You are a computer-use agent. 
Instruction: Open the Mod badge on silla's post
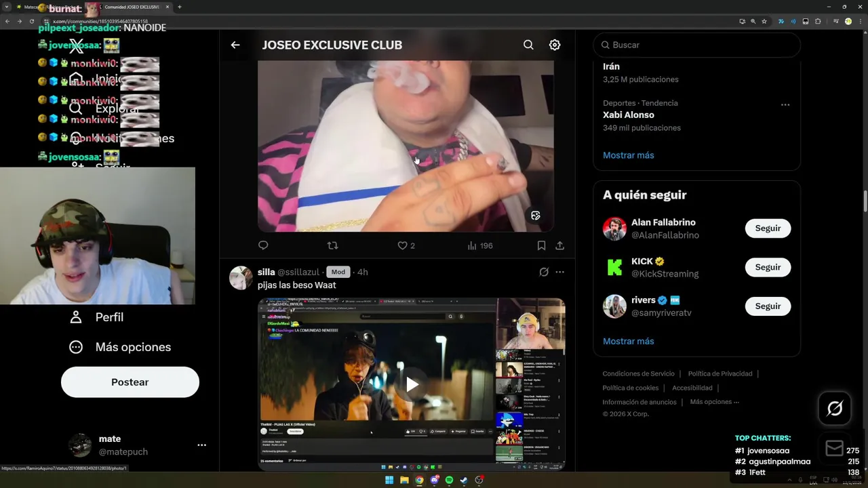[x=338, y=272]
